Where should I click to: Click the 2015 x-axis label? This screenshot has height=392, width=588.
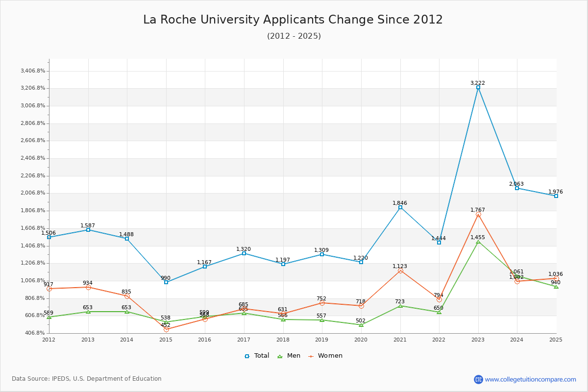pyautogui.click(x=166, y=340)
